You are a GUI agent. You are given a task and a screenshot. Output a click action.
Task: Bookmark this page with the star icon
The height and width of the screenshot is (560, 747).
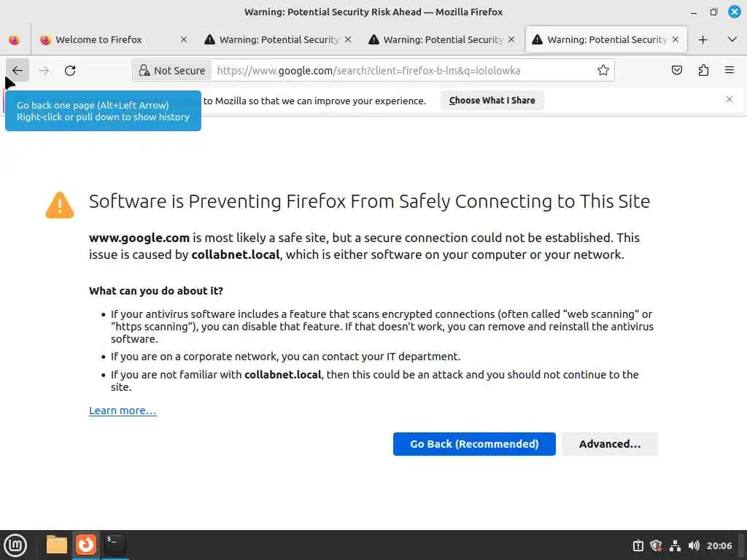pyautogui.click(x=603, y=71)
